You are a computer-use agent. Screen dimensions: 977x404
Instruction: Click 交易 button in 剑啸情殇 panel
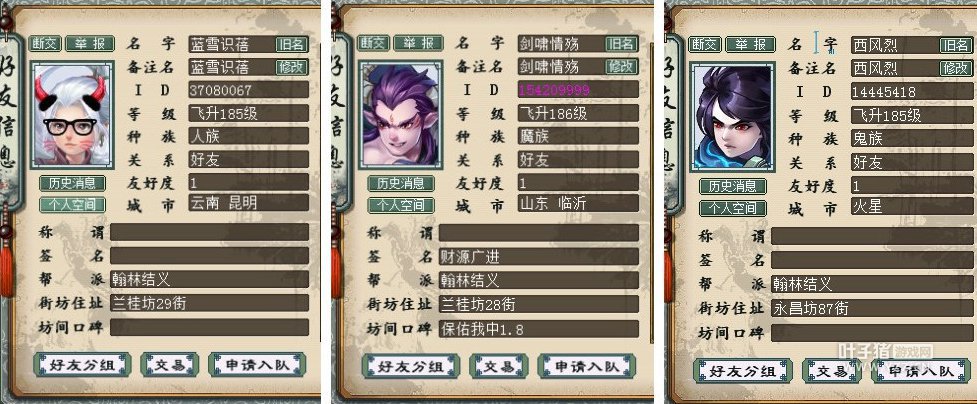[498, 366]
